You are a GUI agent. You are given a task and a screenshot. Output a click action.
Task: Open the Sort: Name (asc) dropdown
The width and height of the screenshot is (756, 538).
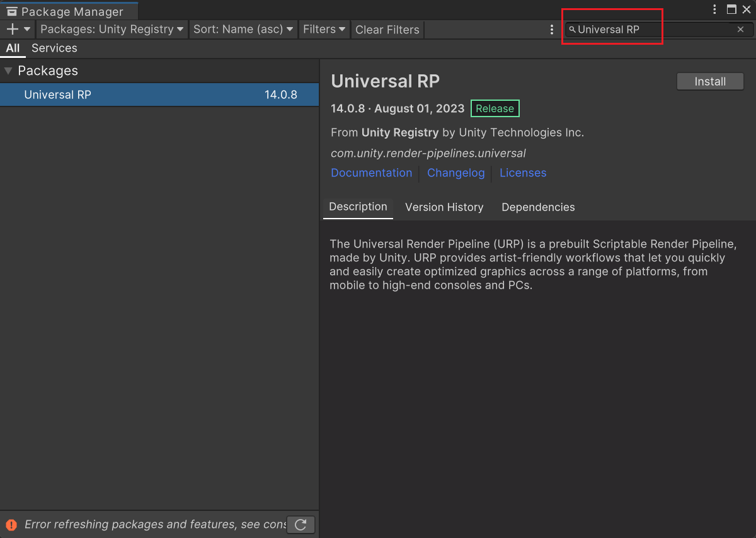(243, 30)
